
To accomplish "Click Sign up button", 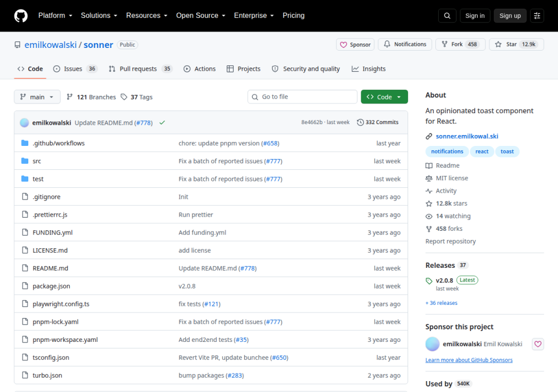I will (x=510, y=16).
